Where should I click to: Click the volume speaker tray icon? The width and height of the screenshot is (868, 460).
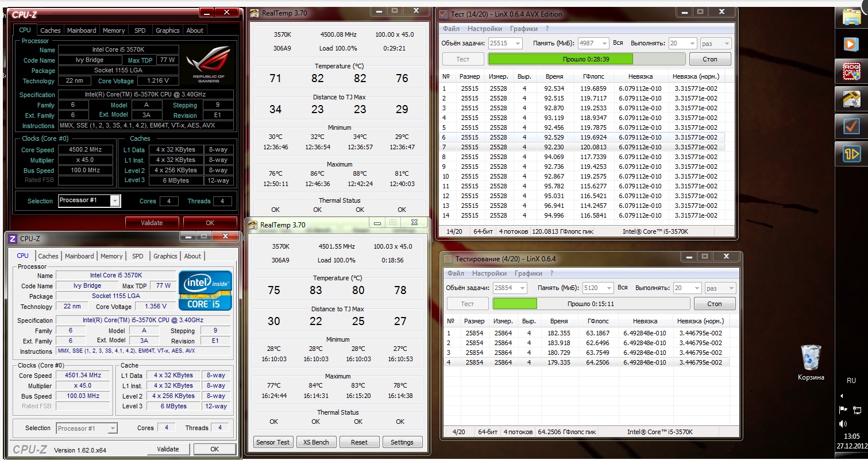[843, 424]
